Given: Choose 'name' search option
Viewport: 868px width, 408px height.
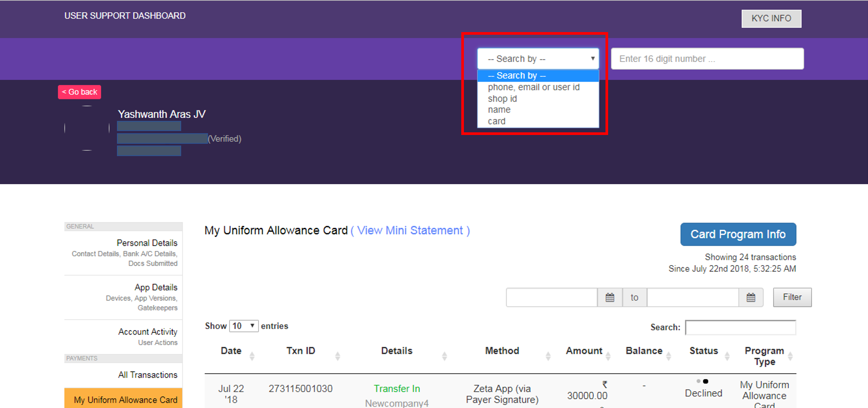Looking at the screenshot, I should [538, 109].
